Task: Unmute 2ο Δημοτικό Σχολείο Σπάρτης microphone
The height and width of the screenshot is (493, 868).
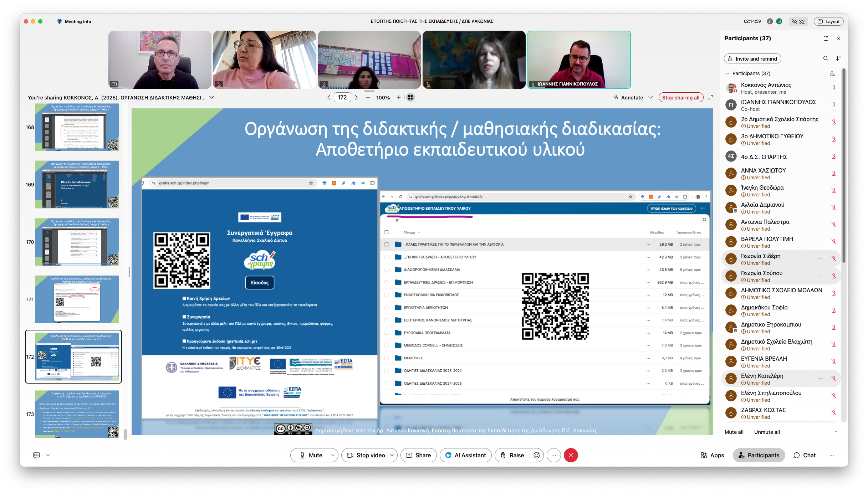Action: 834,122
